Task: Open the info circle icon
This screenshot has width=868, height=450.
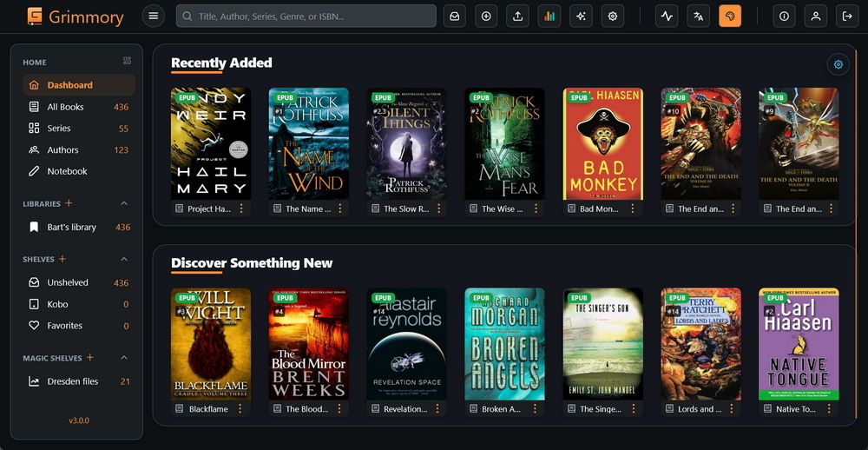Action: coord(784,16)
